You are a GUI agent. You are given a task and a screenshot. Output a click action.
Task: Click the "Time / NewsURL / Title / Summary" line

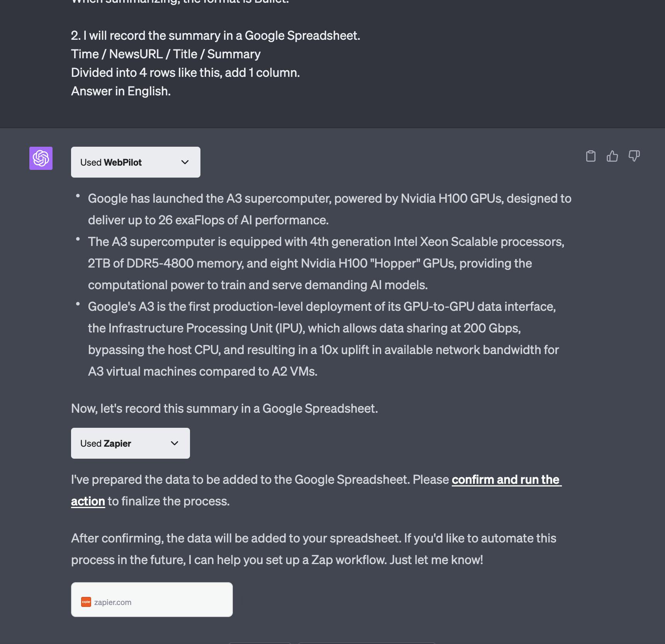click(166, 54)
